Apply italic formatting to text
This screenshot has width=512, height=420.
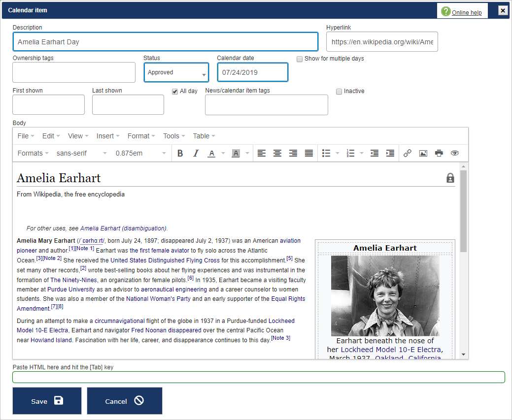196,153
